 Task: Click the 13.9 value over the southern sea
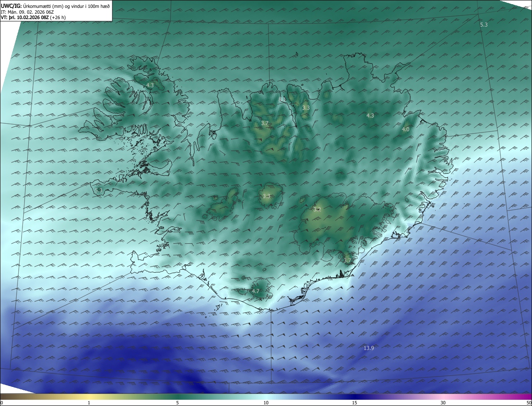[x=369, y=348]
